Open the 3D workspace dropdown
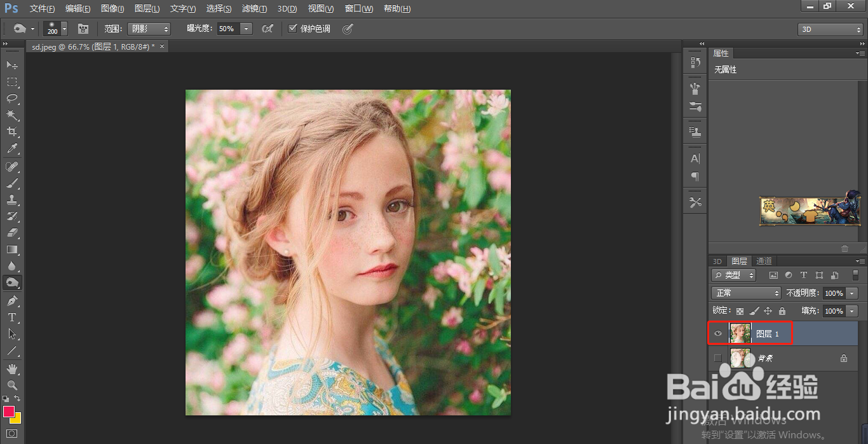Image resolution: width=868 pixels, height=444 pixels. pos(831,29)
